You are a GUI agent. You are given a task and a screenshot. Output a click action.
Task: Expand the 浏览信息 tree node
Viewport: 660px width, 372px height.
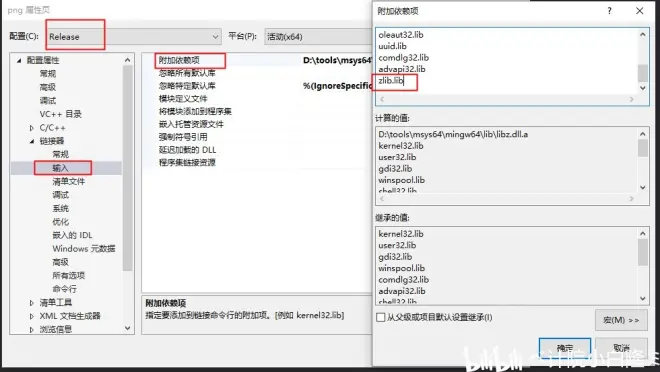32,329
